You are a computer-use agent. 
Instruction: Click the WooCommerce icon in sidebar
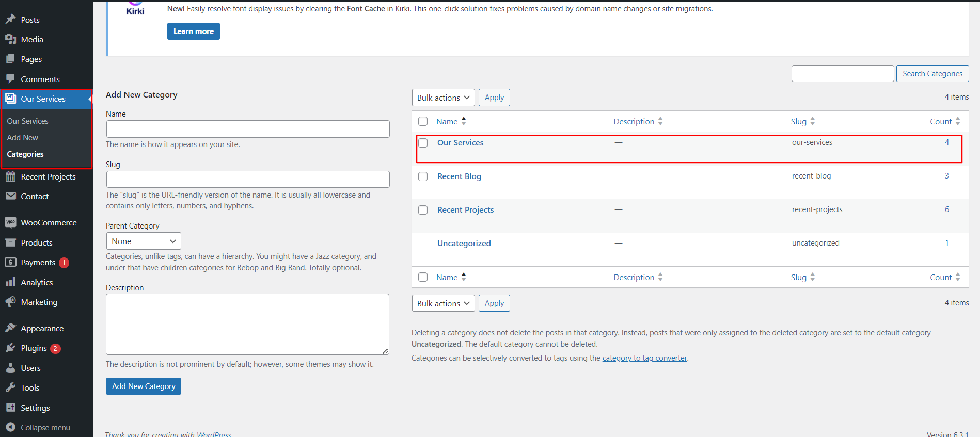point(10,222)
